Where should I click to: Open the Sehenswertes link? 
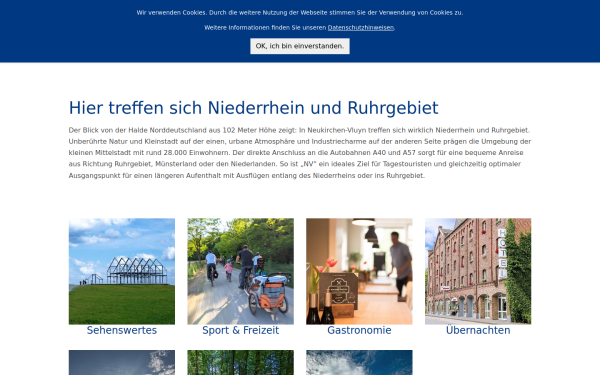(x=122, y=330)
